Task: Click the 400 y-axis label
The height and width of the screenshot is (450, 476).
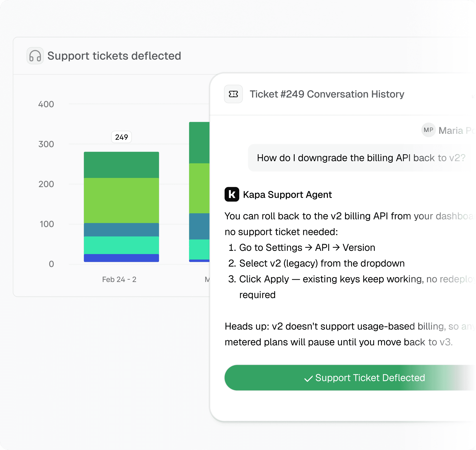Action: click(46, 104)
